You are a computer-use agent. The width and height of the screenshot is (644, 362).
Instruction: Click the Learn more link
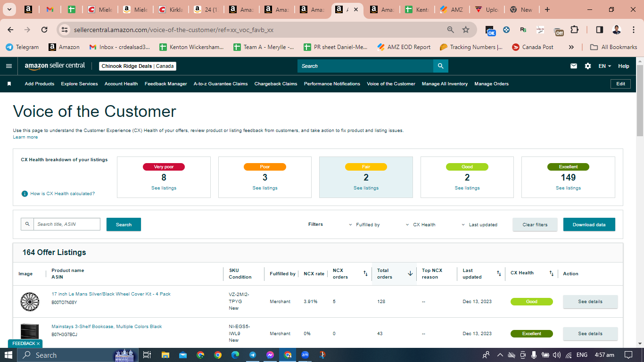(x=25, y=137)
